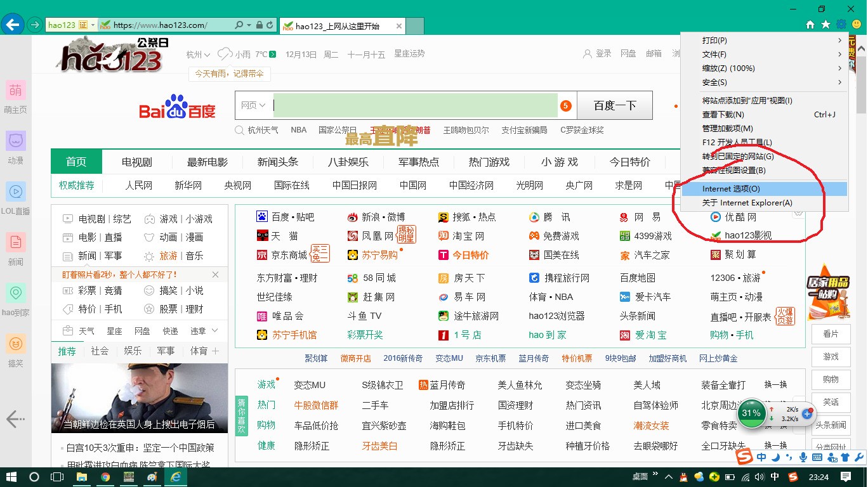Choose 管理加载项(M) in the menu
This screenshot has width=868, height=487.
point(763,129)
